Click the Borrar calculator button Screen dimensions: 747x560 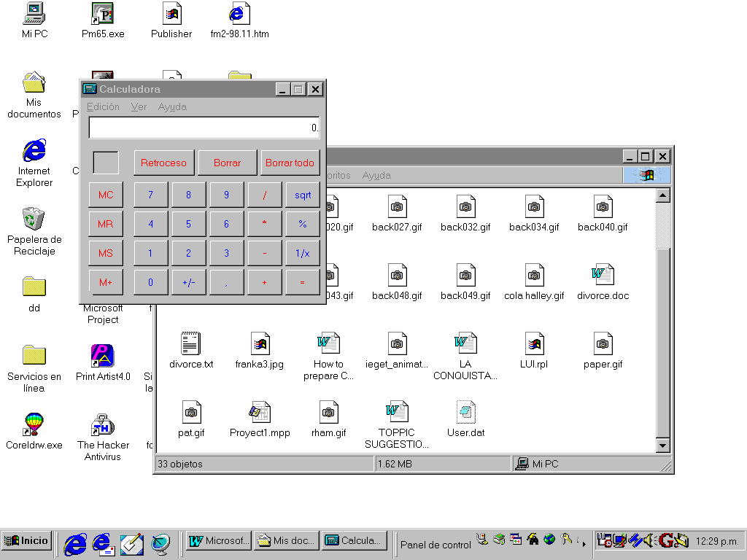[x=228, y=163]
